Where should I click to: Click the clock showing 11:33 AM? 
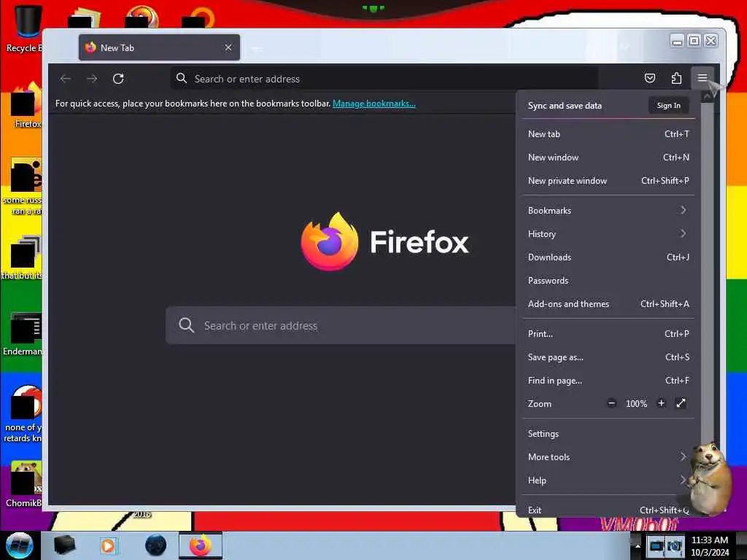[709, 540]
